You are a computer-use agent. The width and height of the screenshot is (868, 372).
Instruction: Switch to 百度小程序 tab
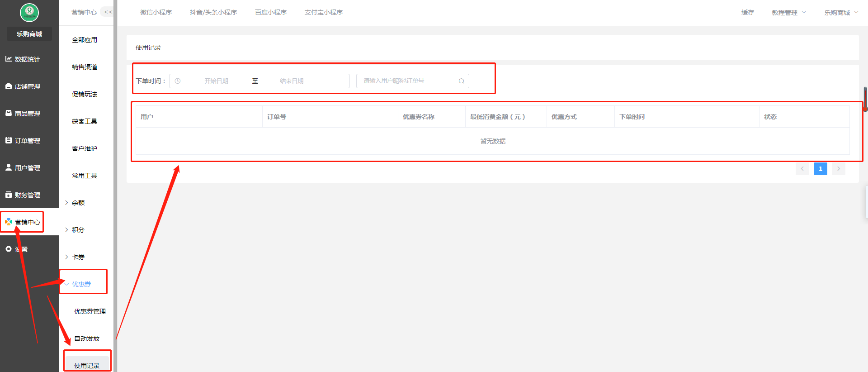pos(271,12)
